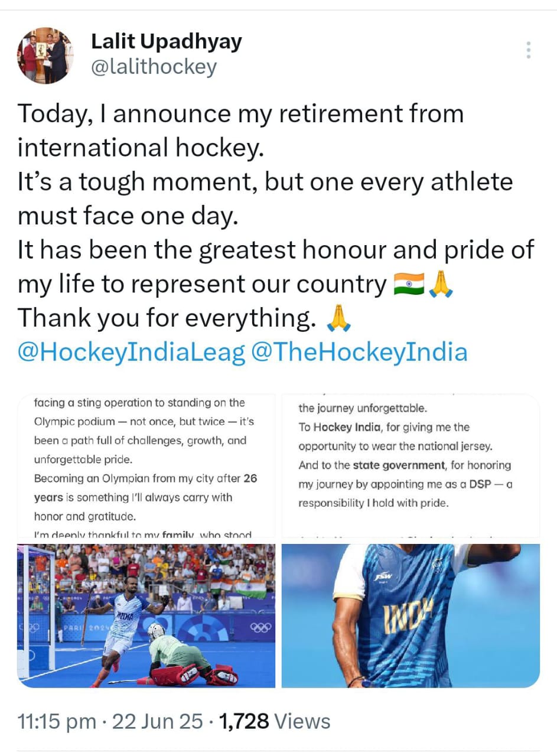Open the @HockeyIndiaLeag mention
This screenshot has height=756, width=557.
click(x=131, y=352)
